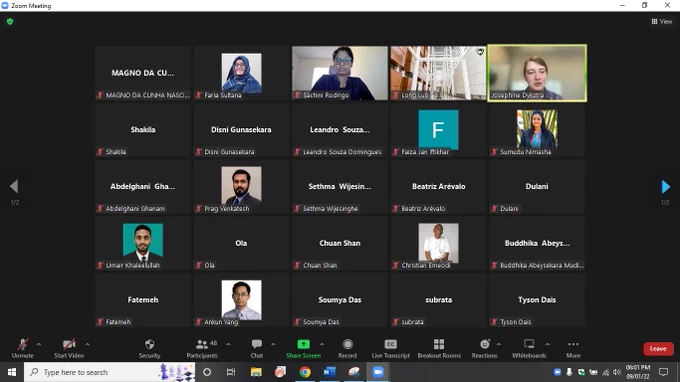Click the Unmute microphone icon
The width and height of the screenshot is (680, 382).
tap(23, 344)
